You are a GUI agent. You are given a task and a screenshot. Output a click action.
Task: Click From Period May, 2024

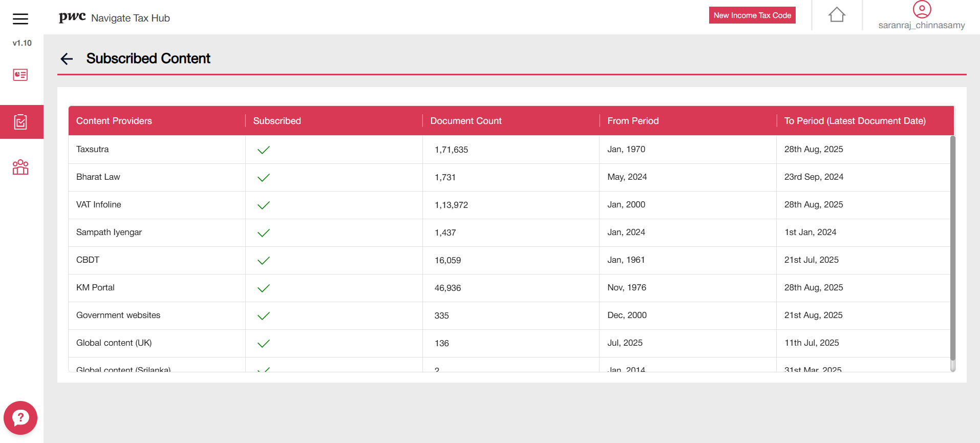pyautogui.click(x=627, y=177)
